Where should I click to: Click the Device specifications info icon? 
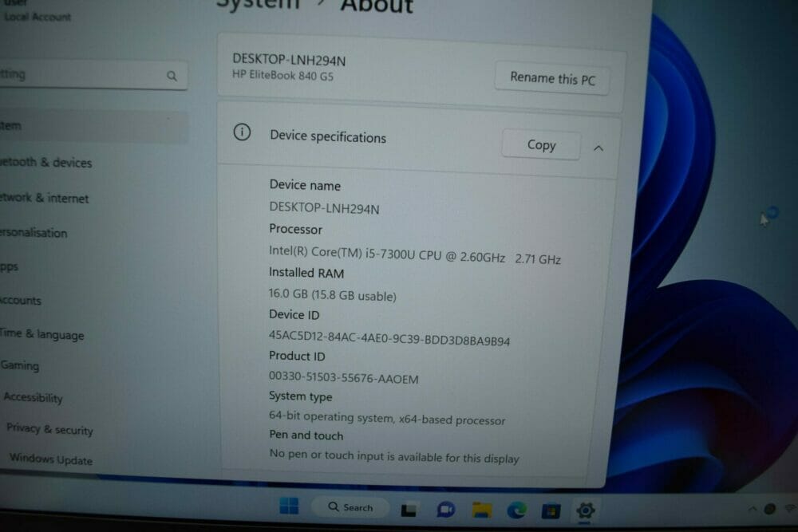click(x=242, y=132)
